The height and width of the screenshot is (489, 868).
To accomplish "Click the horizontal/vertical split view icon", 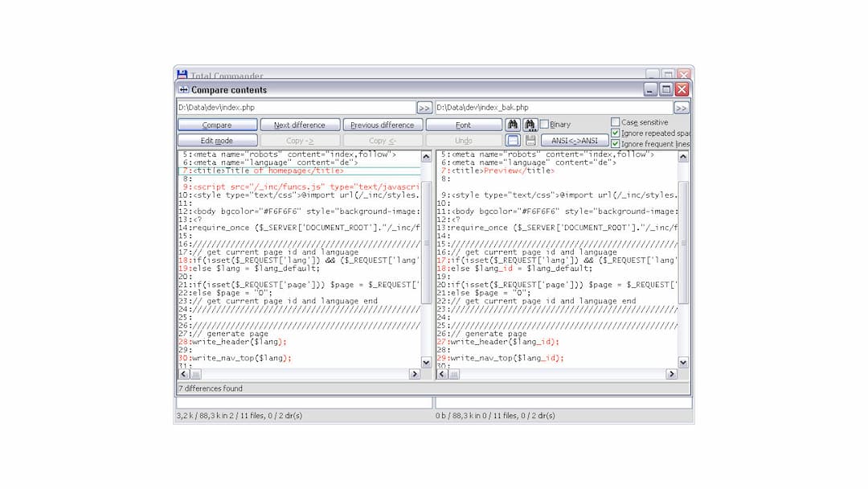I will coord(514,139).
